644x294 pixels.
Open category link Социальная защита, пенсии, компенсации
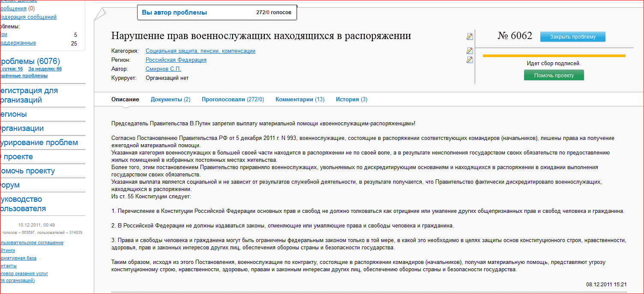coord(200,51)
